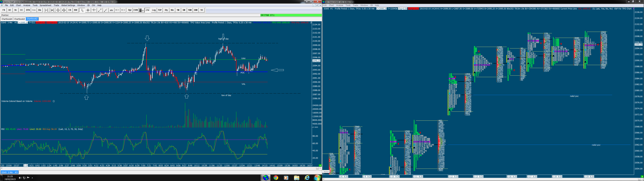Open Google Chrome from the taskbar
The image size is (644, 181).
pyautogui.click(x=276, y=178)
